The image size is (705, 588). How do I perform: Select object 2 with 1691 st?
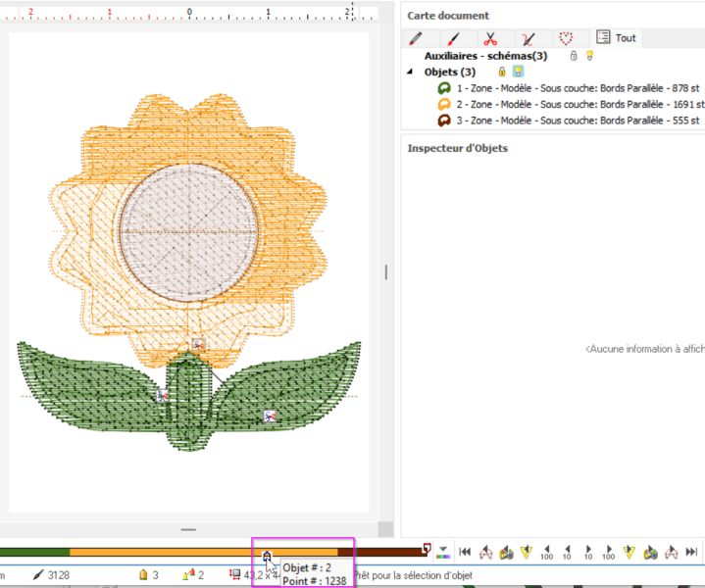tap(580, 104)
